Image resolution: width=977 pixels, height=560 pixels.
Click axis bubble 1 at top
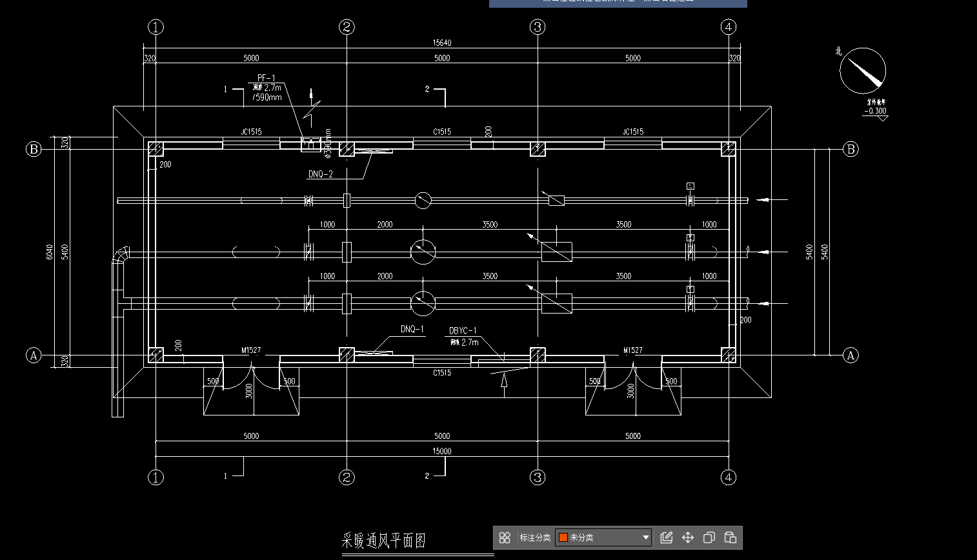[x=156, y=26]
